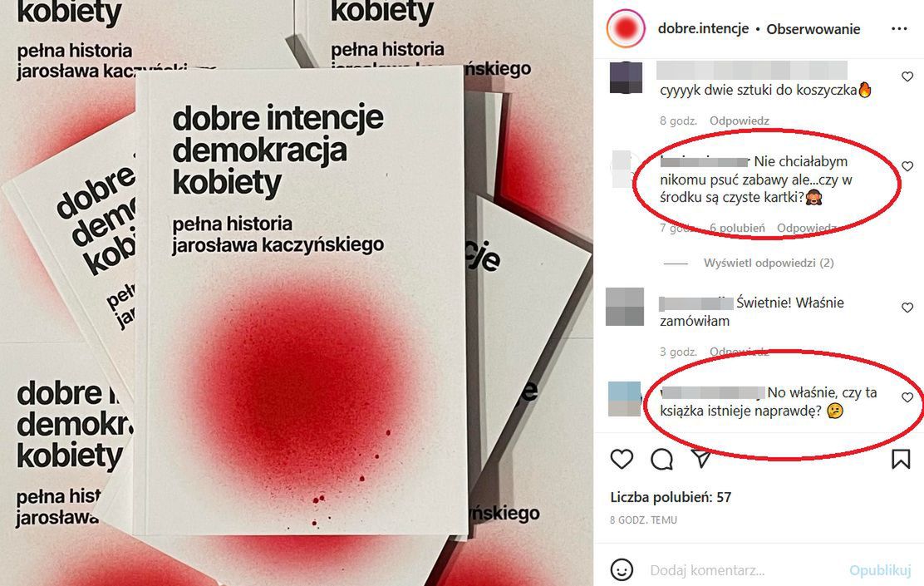The width and height of the screenshot is (924, 586).
Task: Open the first commenter's avatar thumbnail
Action: [x=626, y=77]
